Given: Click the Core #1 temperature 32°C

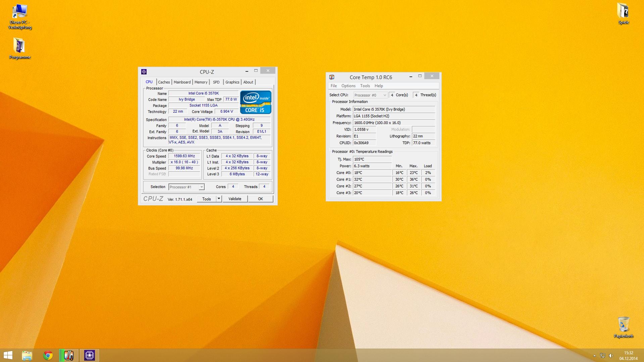Looking at the screenshot, I should pyautogui.click(x=372, y=179).
